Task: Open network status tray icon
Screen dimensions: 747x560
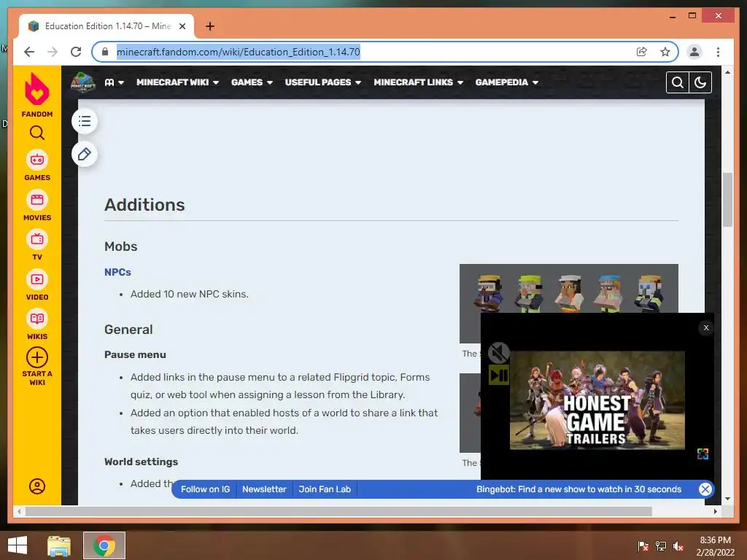Action: point(661,546)
